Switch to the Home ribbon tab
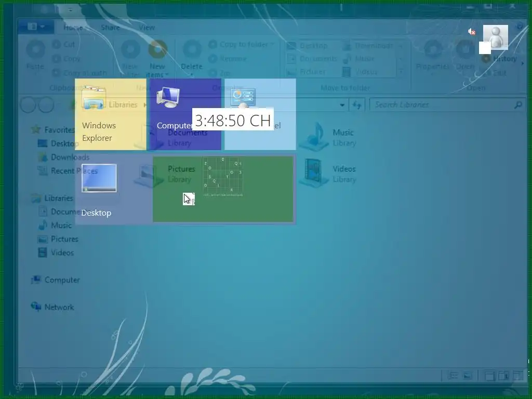The image size is (532, 399). point(73,28)
